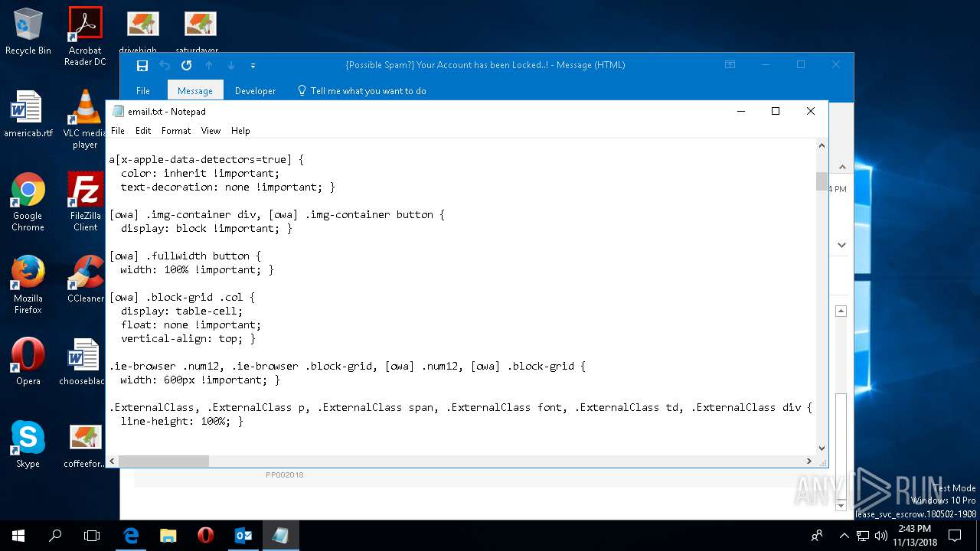This screenshot has height=551, width=980.
Task: Click Redo icon in Outlook quick access toolbar
Action: point(186,65)
